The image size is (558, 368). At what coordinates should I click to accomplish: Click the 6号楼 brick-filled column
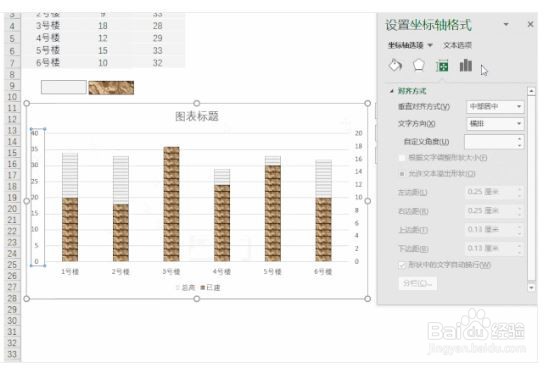(x=323, y=230)
